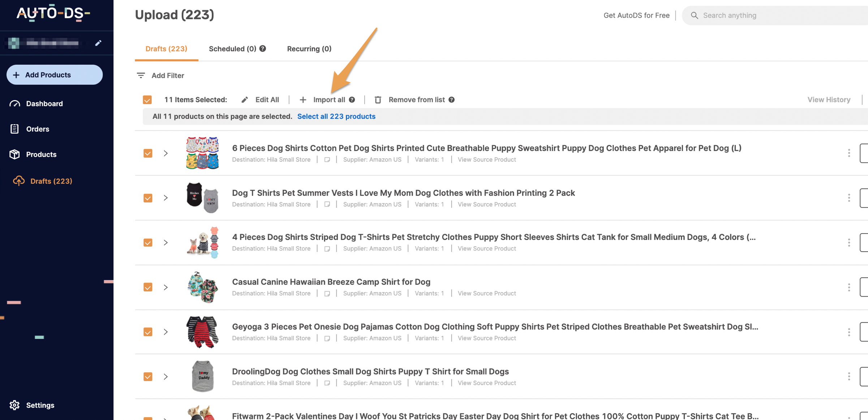Click the search magnifier icon
The height and width of the screenshot is (420, 868).
(694, 15)
